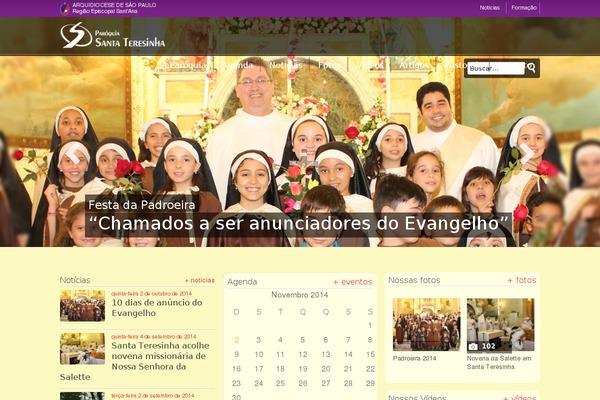The width and height of the screenshot is (600, 400).
Task: Advance slideshow with right arrow
Action: tap(527, 153)
